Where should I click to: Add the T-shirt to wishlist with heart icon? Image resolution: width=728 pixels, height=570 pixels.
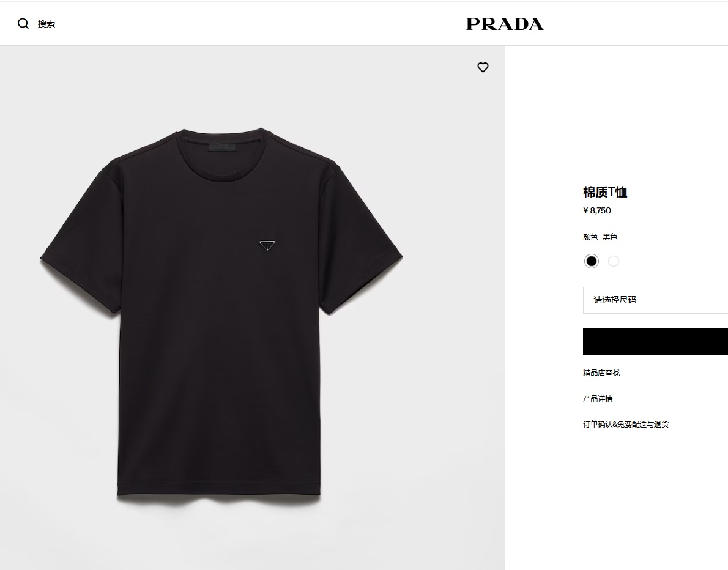coord(483,67)
